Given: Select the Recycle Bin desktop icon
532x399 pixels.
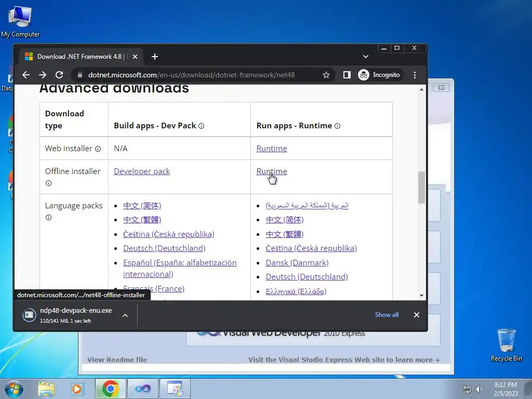Looking at the screenshot, I should click(506, 345).
